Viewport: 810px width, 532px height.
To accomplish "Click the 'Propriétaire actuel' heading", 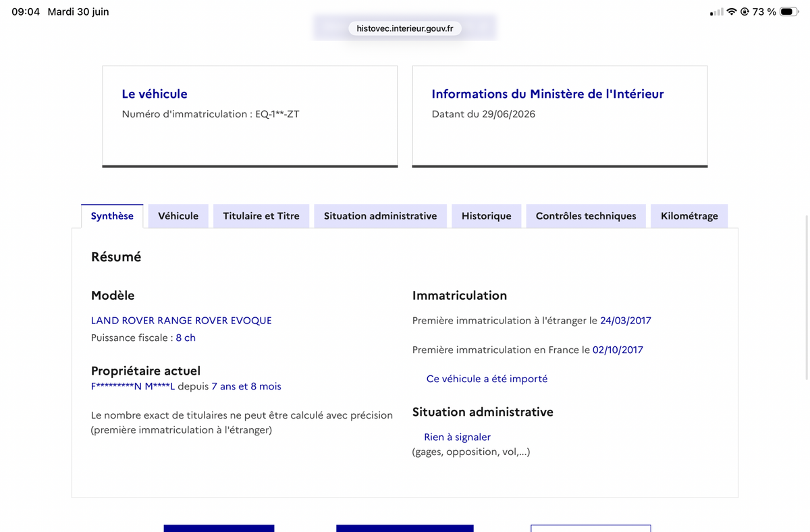I will 146,371.
